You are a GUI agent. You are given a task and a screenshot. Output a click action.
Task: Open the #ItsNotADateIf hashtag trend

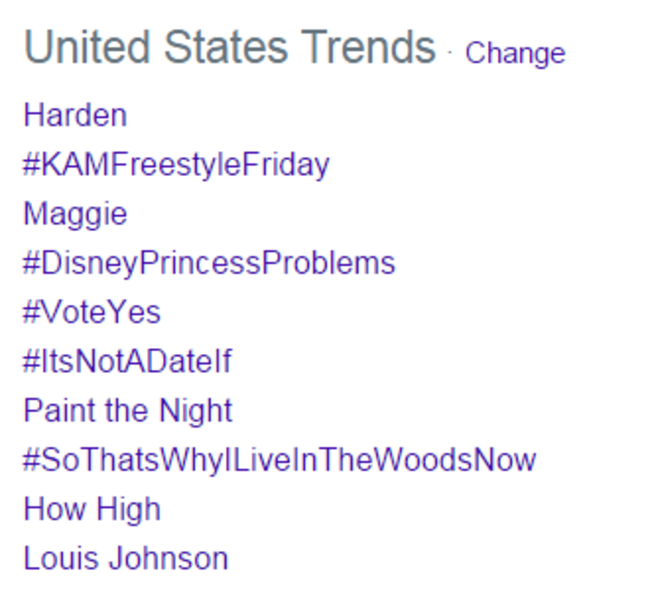pyautogui.click(x=127, y=361)
